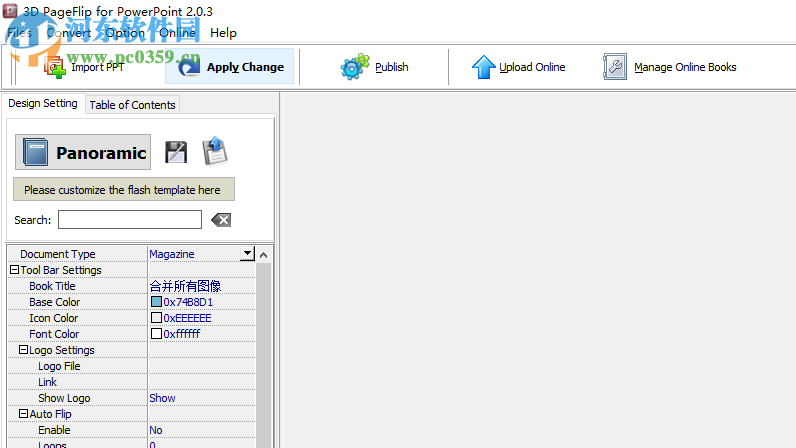The width and height of the screenshot is (796, 448).
Task: Click the Show Logo value Show
Action: click(x=162, y=398)
